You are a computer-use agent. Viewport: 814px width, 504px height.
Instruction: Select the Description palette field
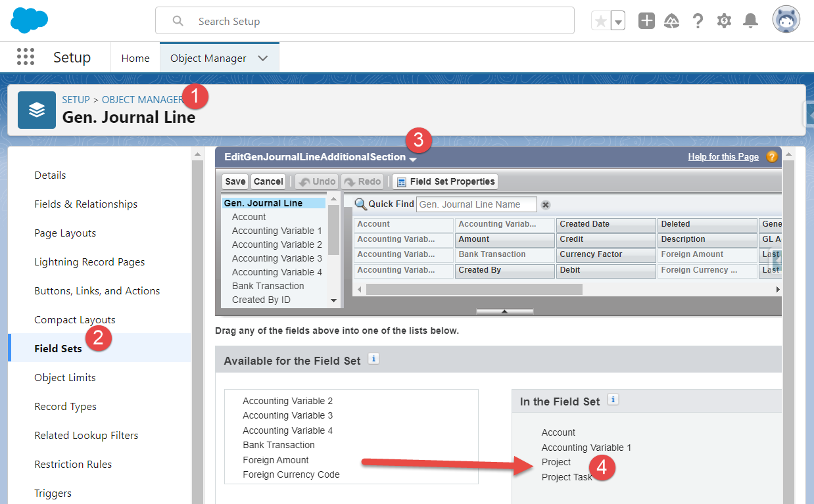pos(707,239)
